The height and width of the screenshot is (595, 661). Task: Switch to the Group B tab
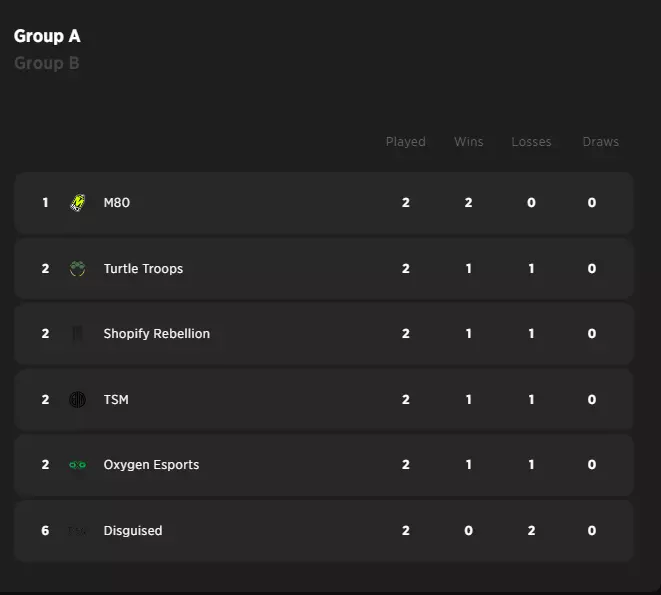tap(47, 63)
